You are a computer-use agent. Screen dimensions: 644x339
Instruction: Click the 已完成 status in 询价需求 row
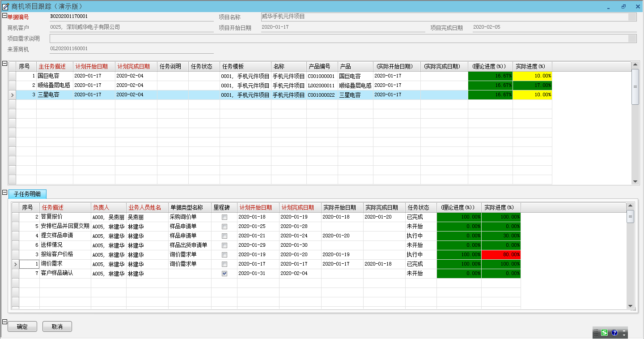(x=421, y=264)
